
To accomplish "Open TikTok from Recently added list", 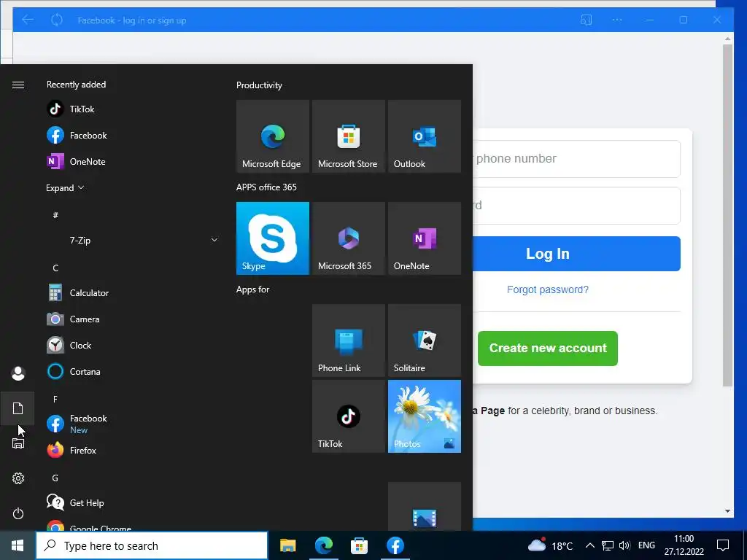I will 132,109.
